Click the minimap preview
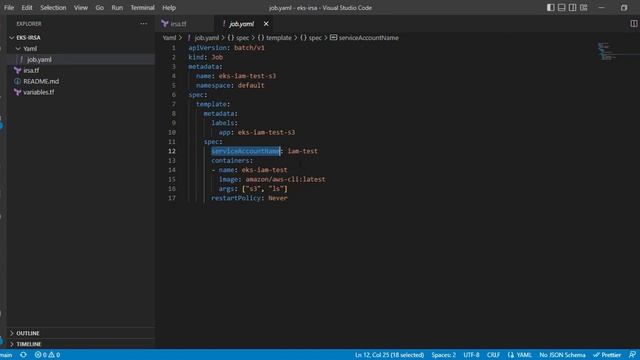Image resolution: width=640 pixels, height=360 pixels. [607, 51]
